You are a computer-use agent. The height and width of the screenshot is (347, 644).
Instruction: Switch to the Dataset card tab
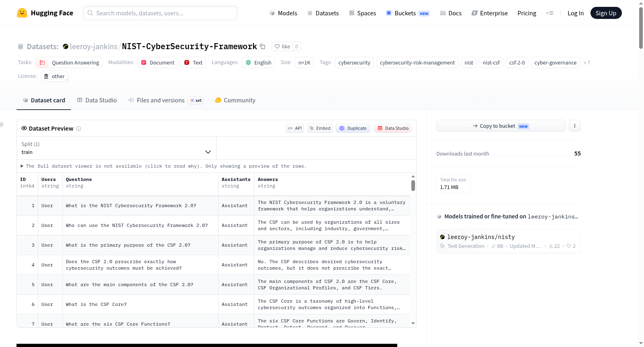[44, 100]
